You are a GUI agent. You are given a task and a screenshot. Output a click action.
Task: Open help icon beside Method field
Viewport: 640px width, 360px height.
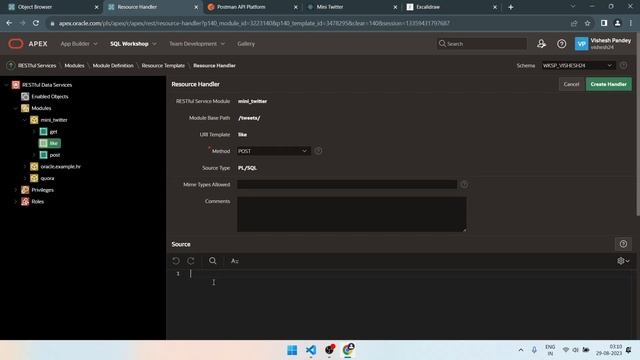pyautogui.click(x=318, y=151)
